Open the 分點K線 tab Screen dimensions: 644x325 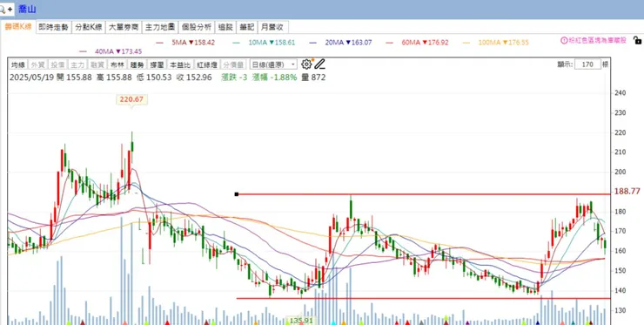89,27
